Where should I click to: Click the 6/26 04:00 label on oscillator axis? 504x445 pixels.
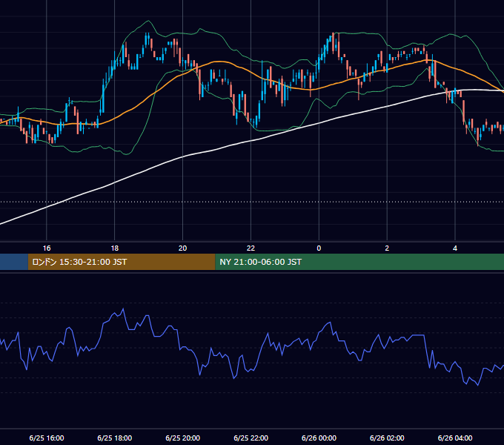[455, 438]
